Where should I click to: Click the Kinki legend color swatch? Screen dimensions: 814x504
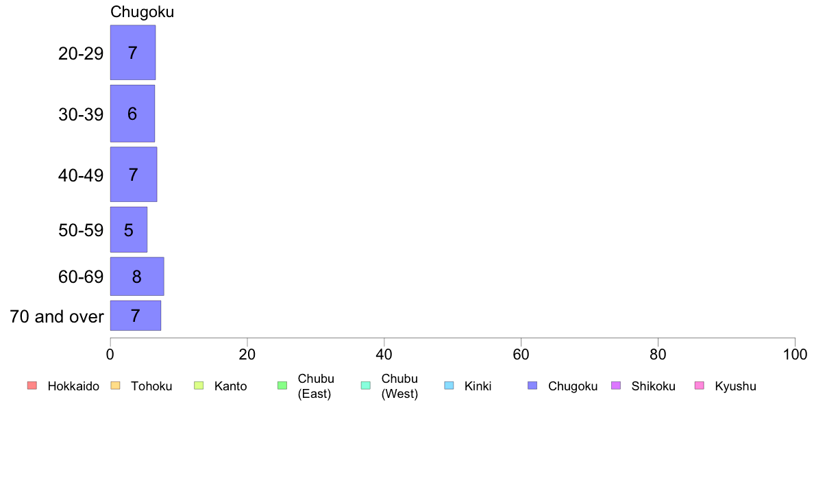[x=449, y=385]
